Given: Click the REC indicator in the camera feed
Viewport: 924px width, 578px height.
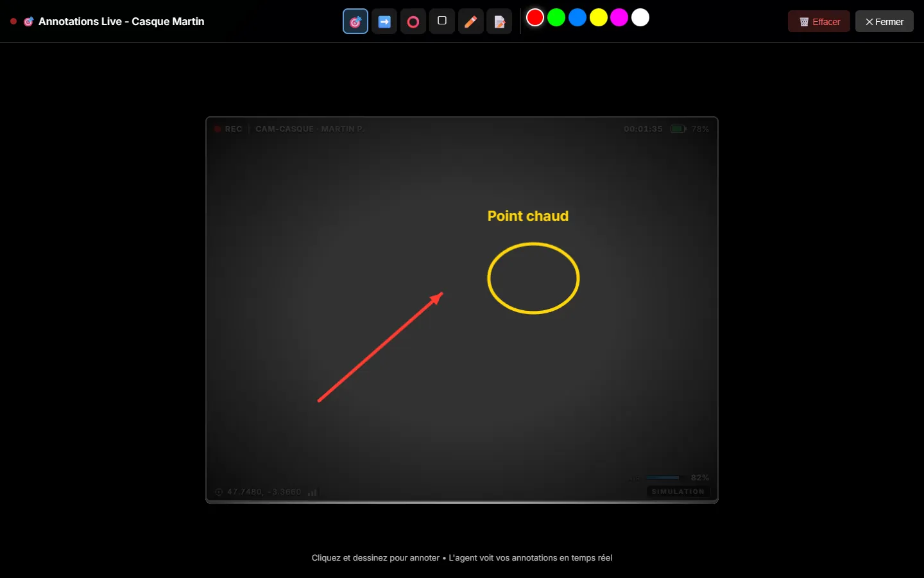Looking at the screenshot, I should (228, 129).
